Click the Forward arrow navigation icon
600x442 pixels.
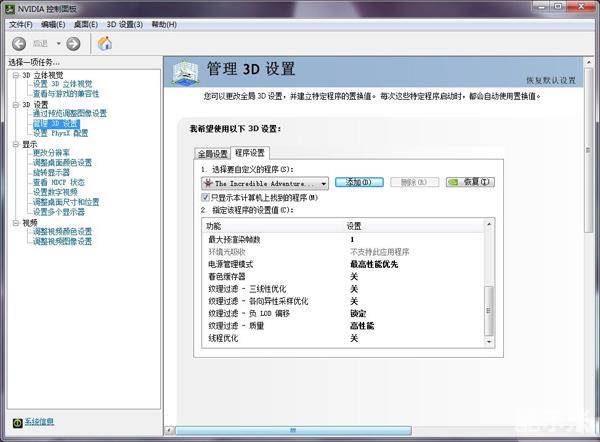73,43
